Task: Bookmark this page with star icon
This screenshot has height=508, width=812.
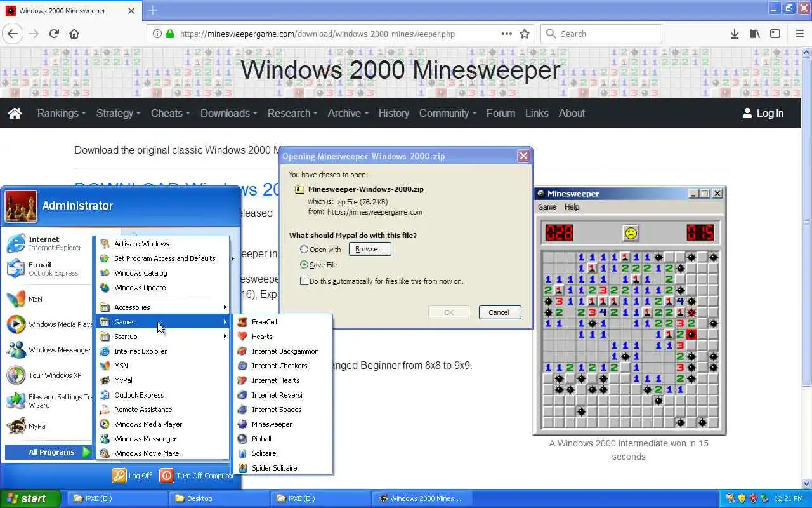Action: point(525,34)
